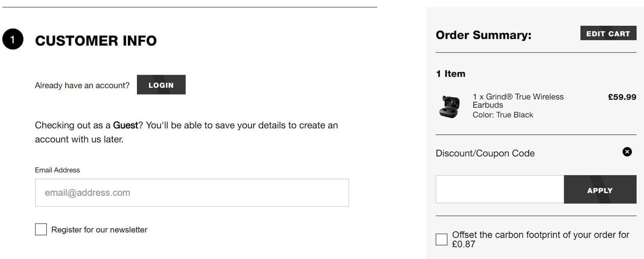Focus the Email Address input field
Viewport: 644px width, 259px height.
pos(192,193)
